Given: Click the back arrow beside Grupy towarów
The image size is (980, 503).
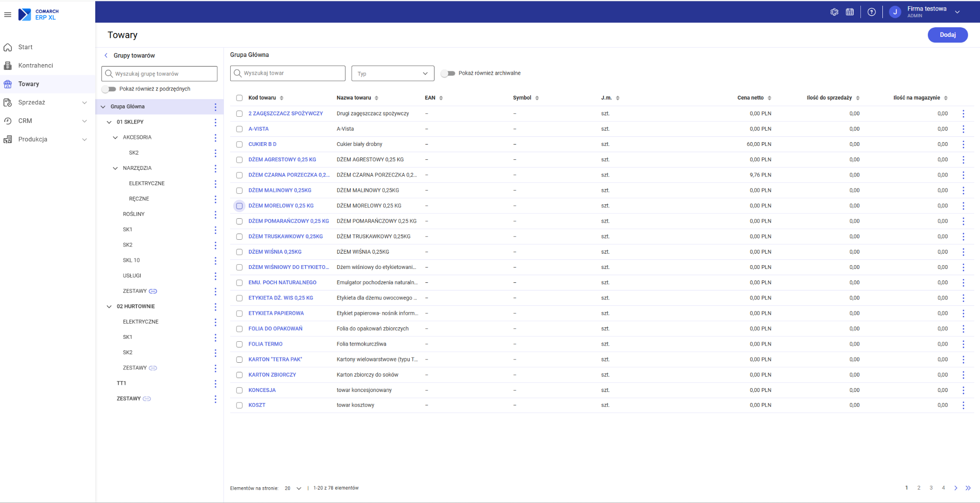Looking at the screenshot, I should (x=106, y=56).
